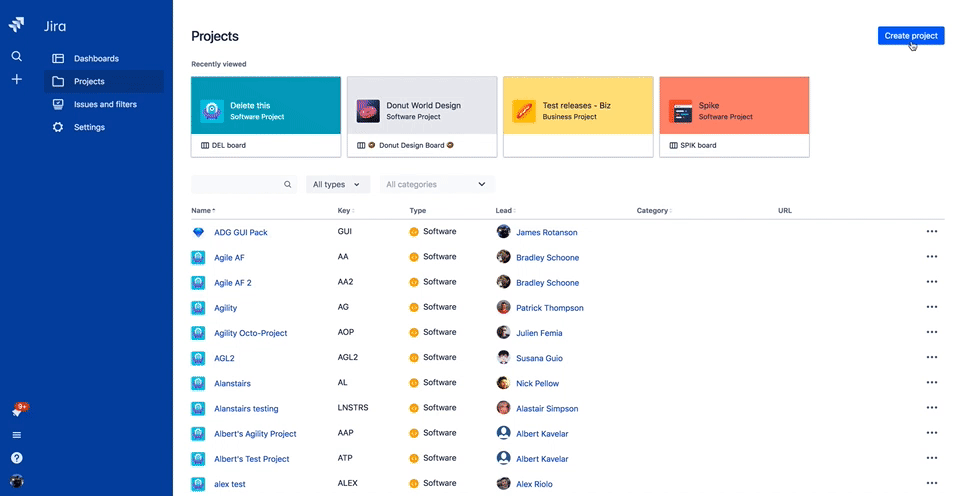Click the Projects folder icon
The width and height of the screenshot is (960, 496).
pyautogui.click(x=58, y=81)
